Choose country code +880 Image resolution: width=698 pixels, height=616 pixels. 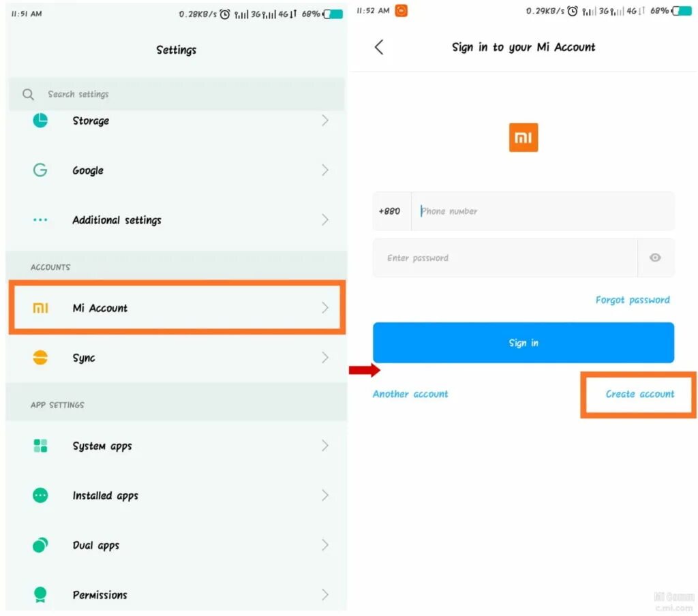389,211
